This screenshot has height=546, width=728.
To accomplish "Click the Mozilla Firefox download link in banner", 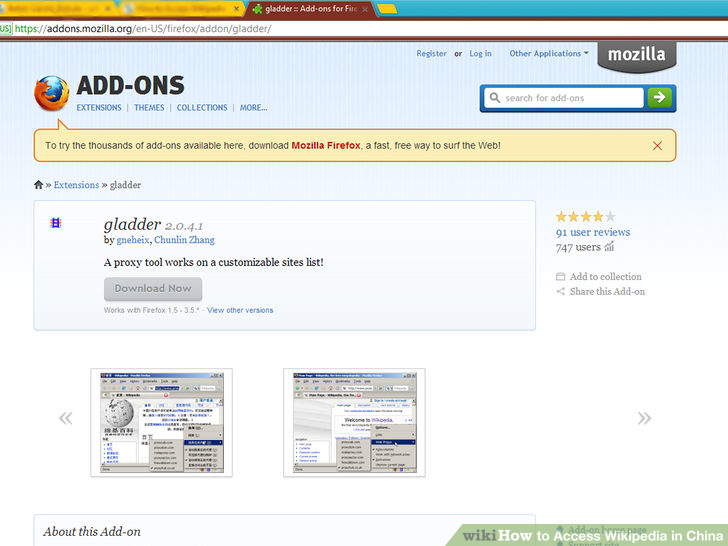I will pyautogui.click(x=325, y=145).
